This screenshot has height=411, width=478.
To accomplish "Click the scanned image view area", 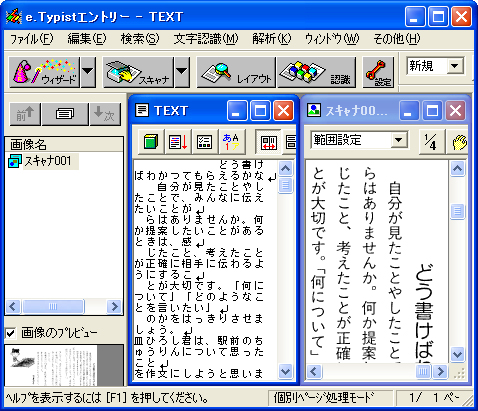I will coord(377,262).
